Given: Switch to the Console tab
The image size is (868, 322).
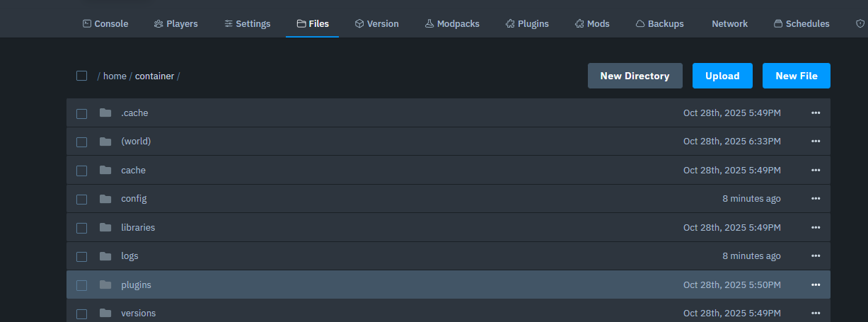Looking at the screenshot, I should pyautogui.click(x=105, y=23).
